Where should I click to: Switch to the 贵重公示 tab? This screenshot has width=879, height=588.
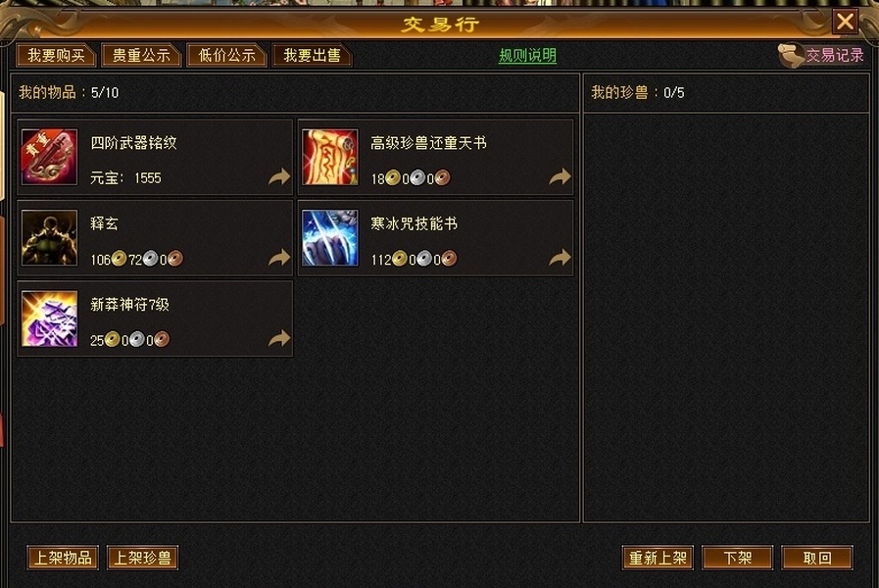point(141,55)
